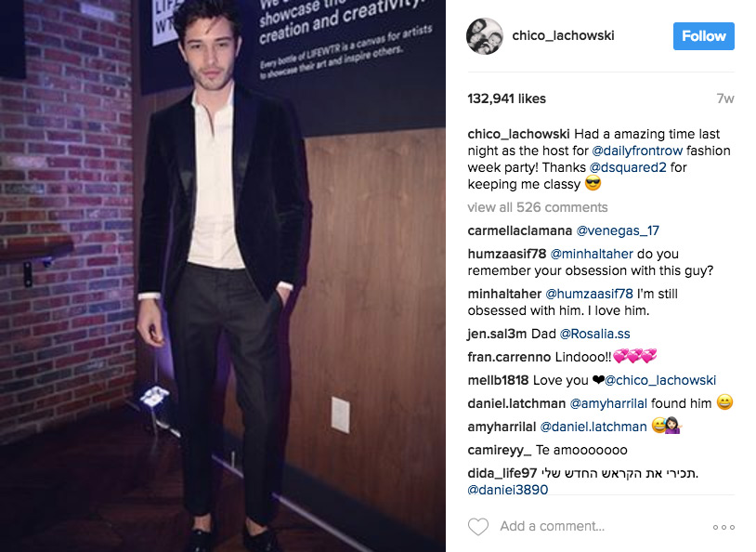
Task: Open the @daniel.latchman mention link
Action: coord(593,427)
